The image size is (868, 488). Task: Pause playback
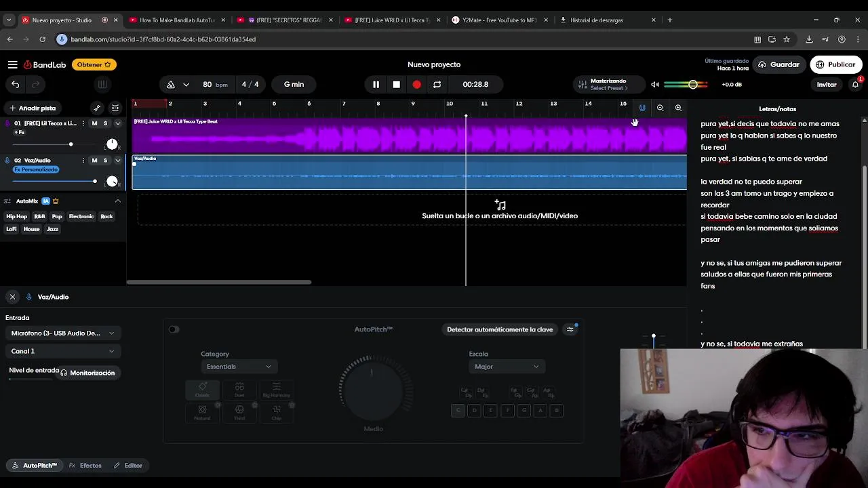click(376, 85)
